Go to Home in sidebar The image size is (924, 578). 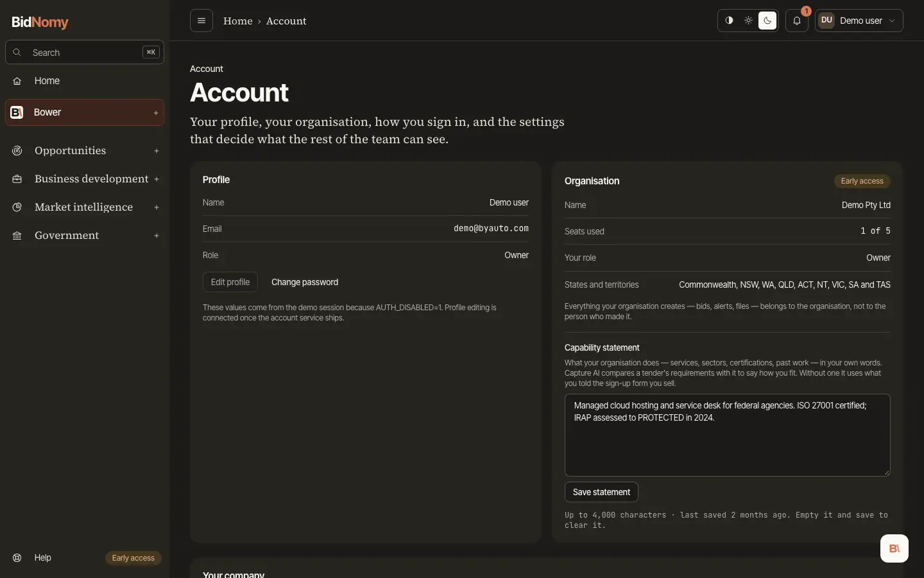tap(85, 81)
